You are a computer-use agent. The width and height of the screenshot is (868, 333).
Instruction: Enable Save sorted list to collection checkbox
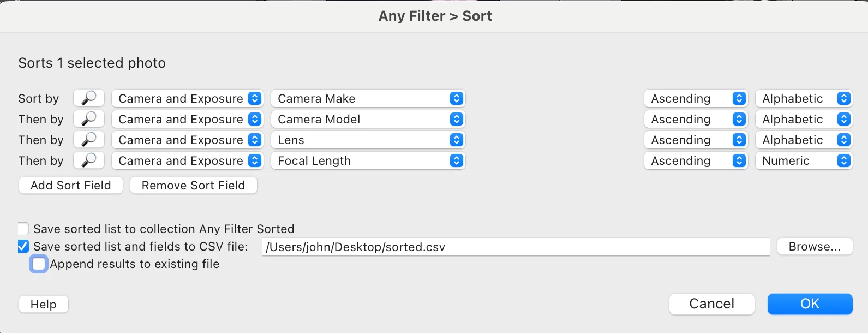click(23, 229)
